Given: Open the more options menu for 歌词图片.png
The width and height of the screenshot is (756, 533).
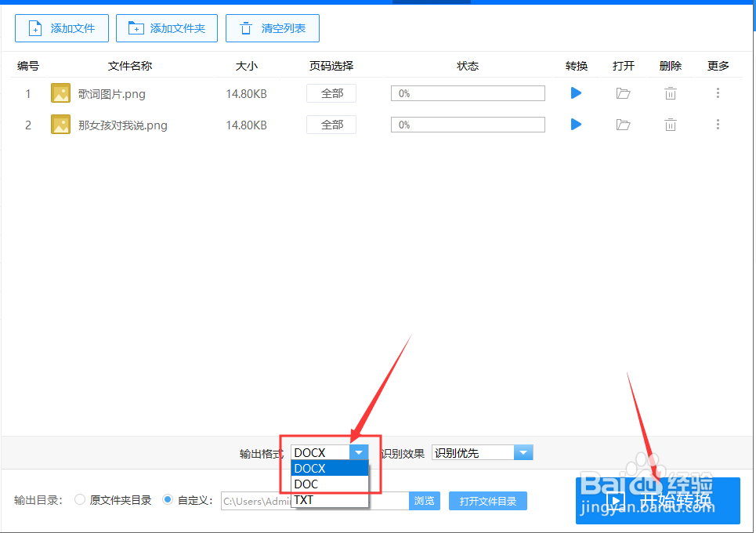Looking at the screenshot, I should coord(718,92).
